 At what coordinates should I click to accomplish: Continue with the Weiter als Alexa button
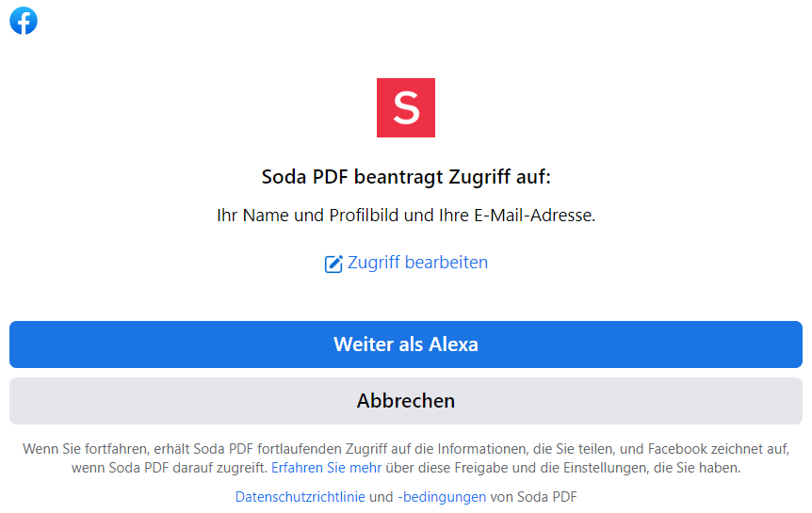(406, 345)
